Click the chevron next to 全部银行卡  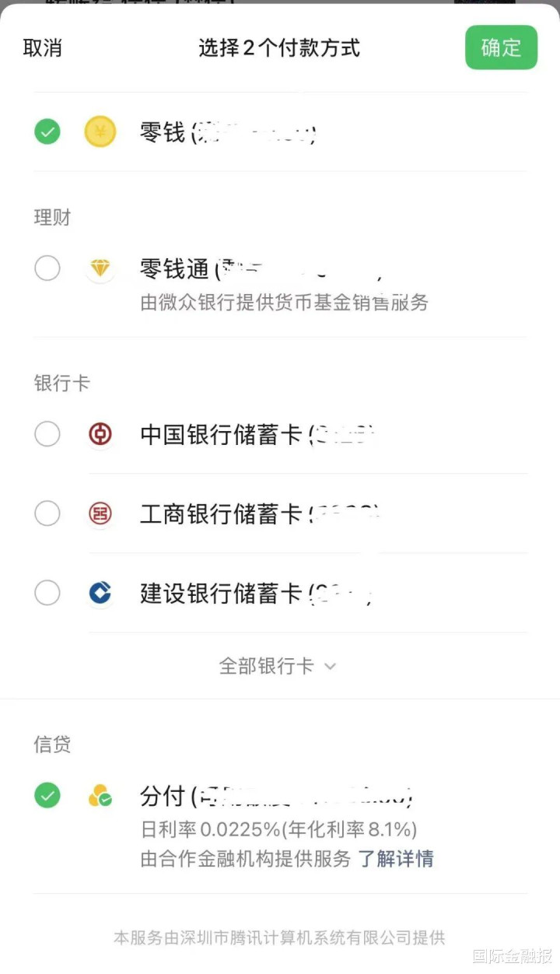pyautogui.click(x=330, y=667)
